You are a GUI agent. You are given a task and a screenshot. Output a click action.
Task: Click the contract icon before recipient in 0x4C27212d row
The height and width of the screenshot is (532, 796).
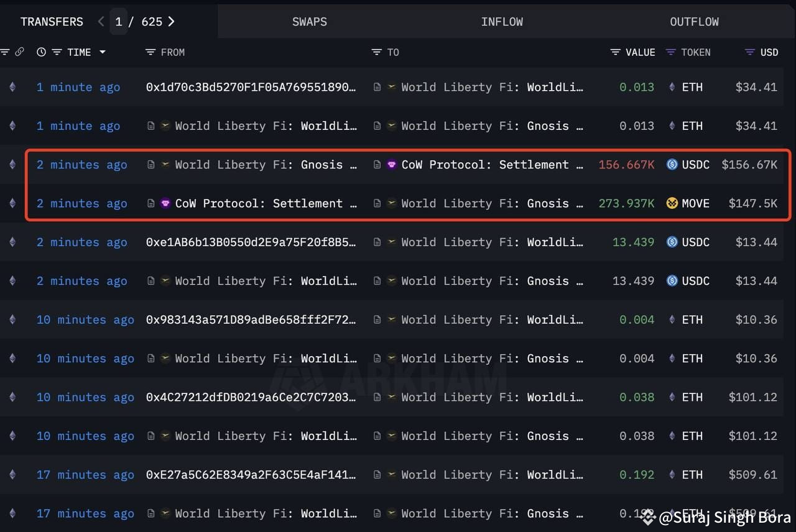pyautogui.click(x=377, y=397)
